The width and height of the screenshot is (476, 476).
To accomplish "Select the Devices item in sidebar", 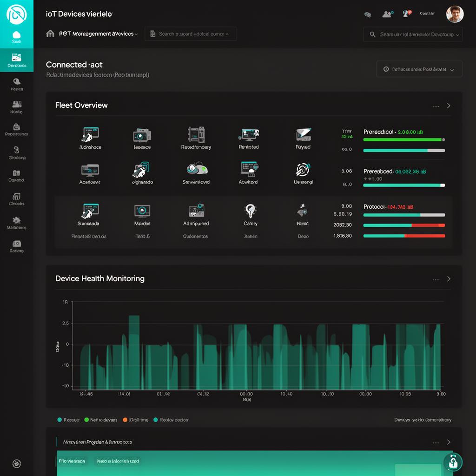I will (x=17, y=60).
